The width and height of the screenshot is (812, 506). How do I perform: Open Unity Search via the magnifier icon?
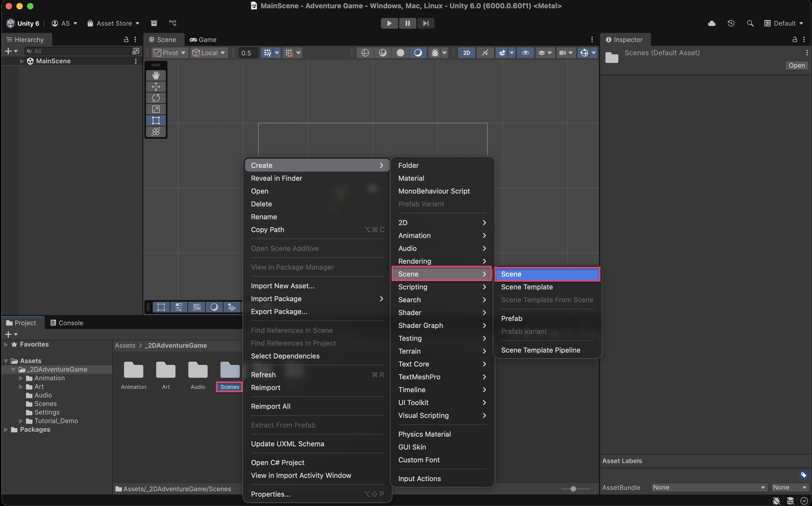coord(750,23)
